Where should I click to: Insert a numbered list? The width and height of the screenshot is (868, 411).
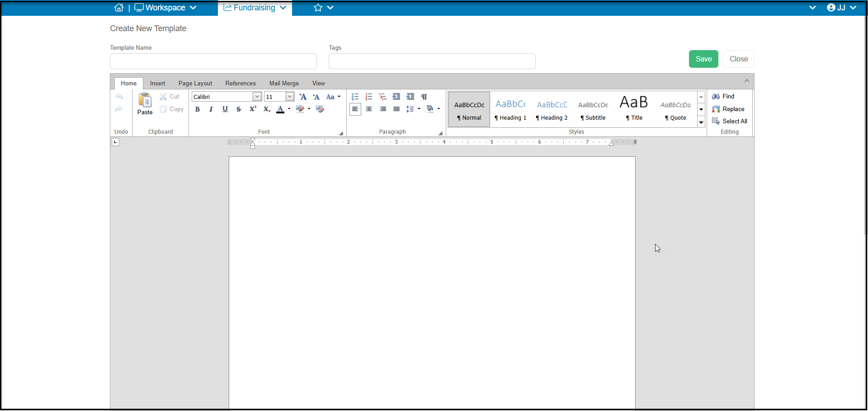(369, 97)
